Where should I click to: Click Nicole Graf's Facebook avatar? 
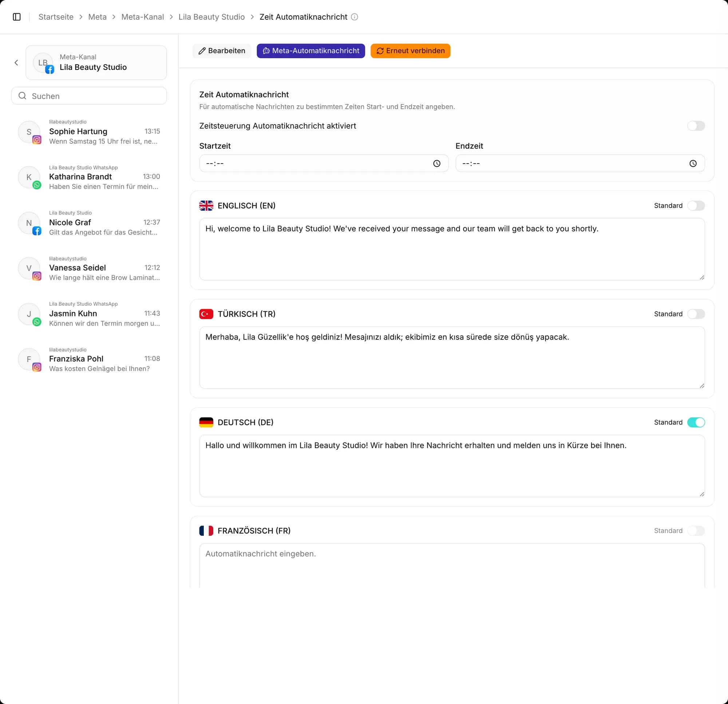point(29,223)
